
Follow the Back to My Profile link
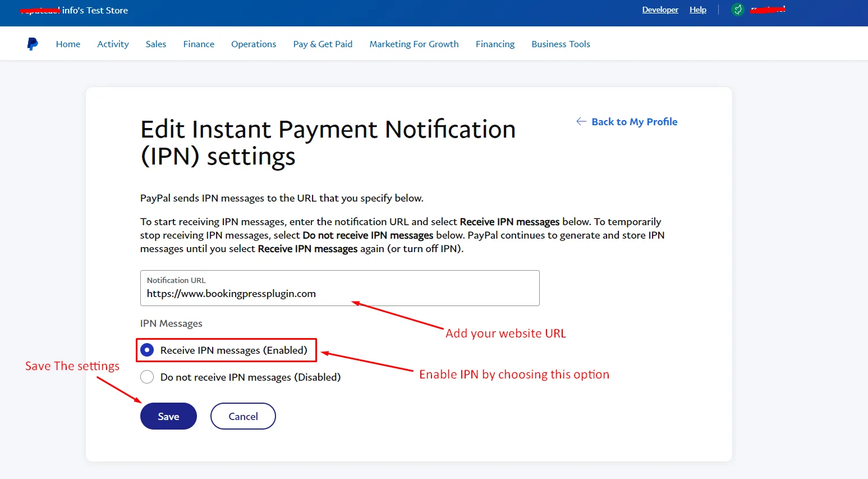tap(634, 122)
